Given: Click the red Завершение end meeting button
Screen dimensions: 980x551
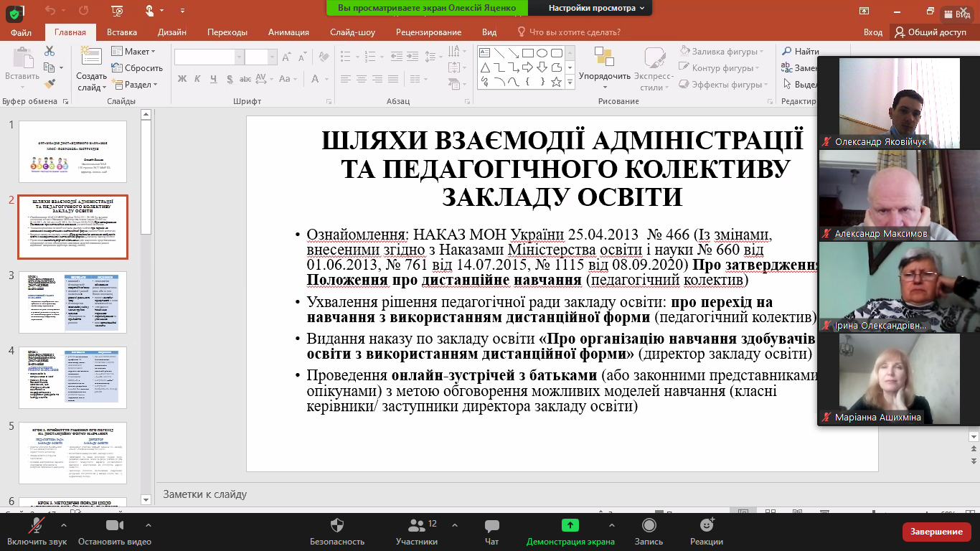Looking at the screenshot, I should coord(936,532).
